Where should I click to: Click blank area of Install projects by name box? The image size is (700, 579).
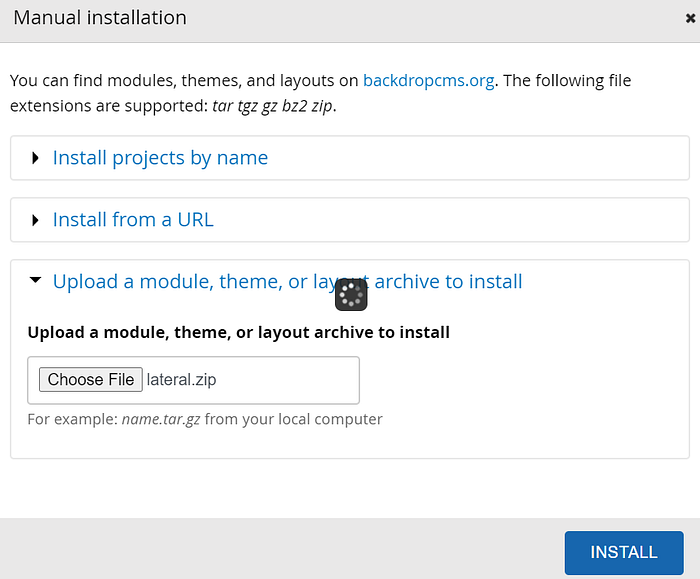[478, 158]
